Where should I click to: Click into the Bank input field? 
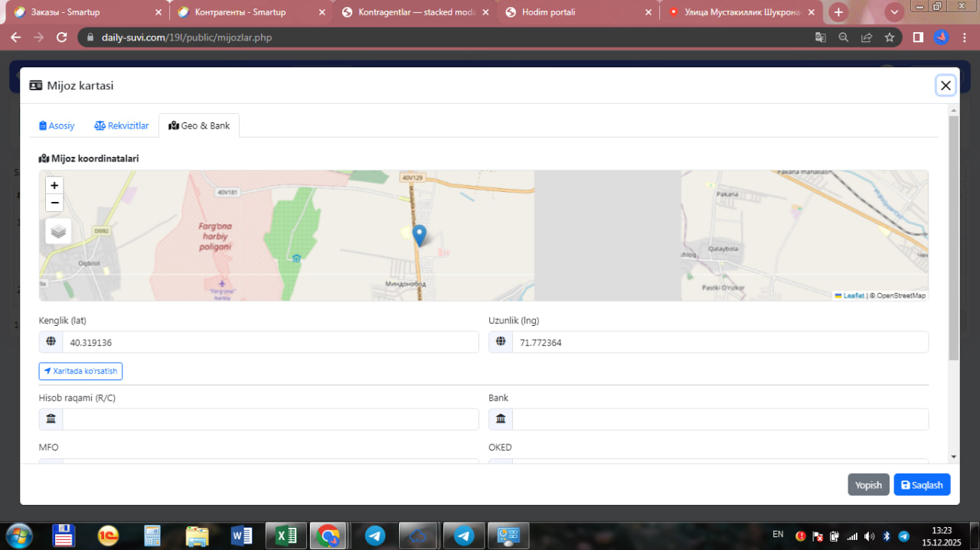click(719, 419)
